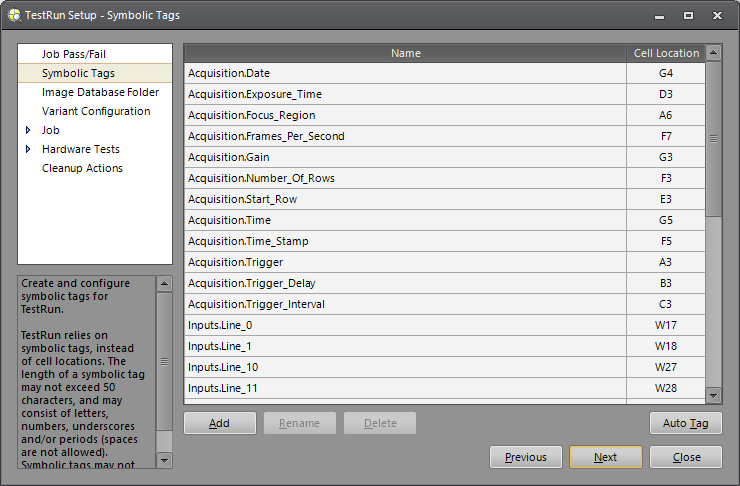
Task: Sort by the Cell Location column header
Action: tap(666, 53)
